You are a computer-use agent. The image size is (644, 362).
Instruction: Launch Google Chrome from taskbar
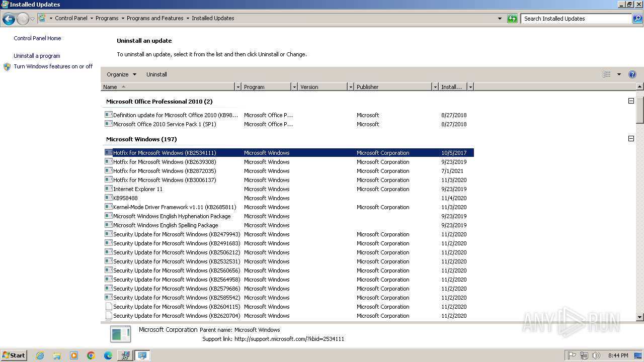91,355
